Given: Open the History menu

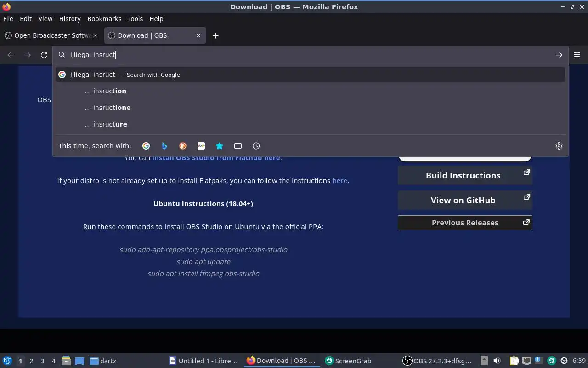Looking at the screenshot, I should point(70,19).
